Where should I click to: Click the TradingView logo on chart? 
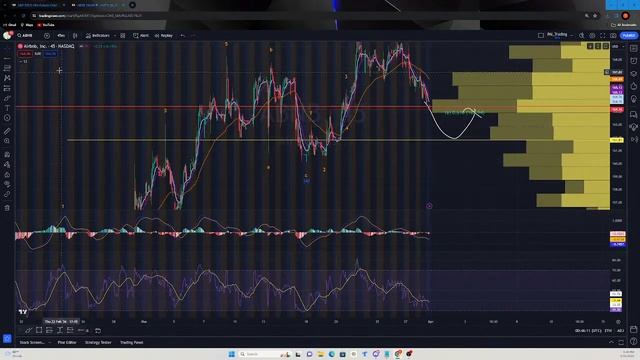pos(23,312)
